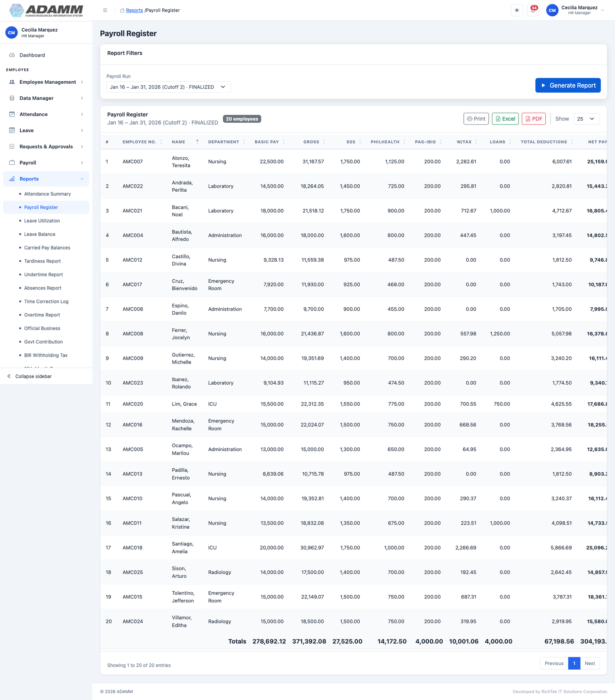Viewport: 615px width, 700px height.
Task: Open Time Correction Log
Action: [x=46, y=302]
